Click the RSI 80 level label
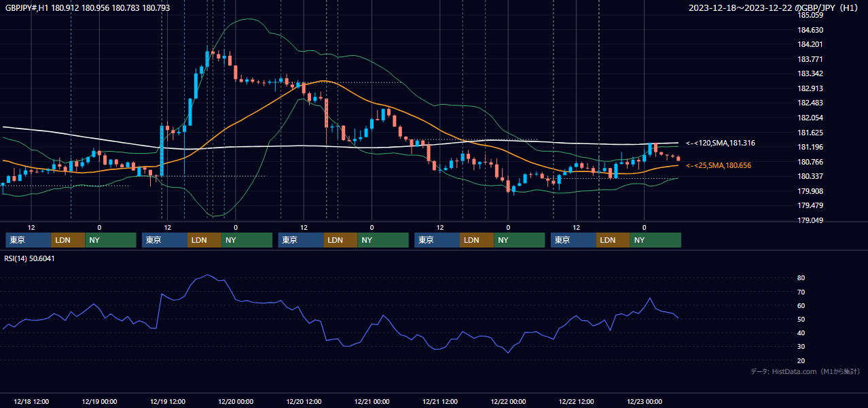This screenshot has width=868, height=408. pyautogui.click(x=801, y=278)
